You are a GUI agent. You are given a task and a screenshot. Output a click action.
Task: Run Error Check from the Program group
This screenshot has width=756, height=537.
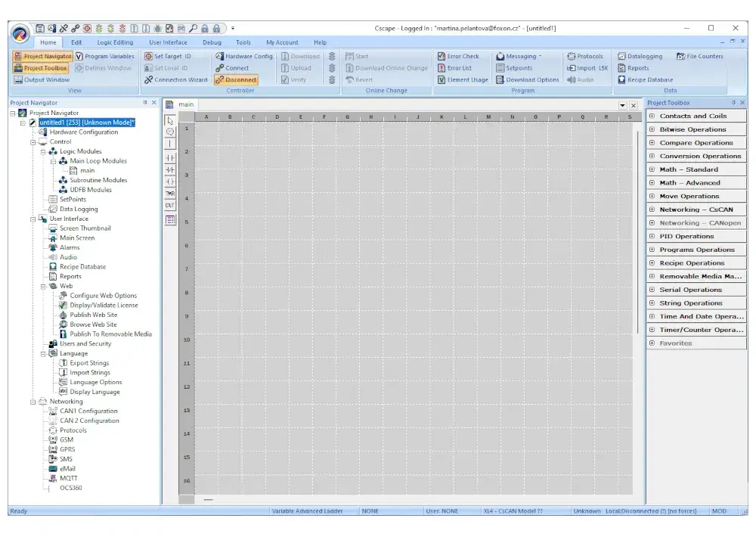(458, 56)
